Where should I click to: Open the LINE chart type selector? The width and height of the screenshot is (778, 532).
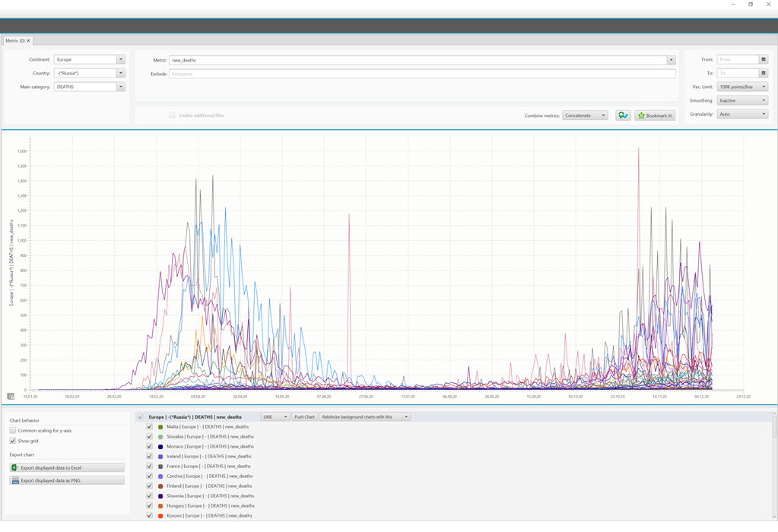[x=275, y=416]
